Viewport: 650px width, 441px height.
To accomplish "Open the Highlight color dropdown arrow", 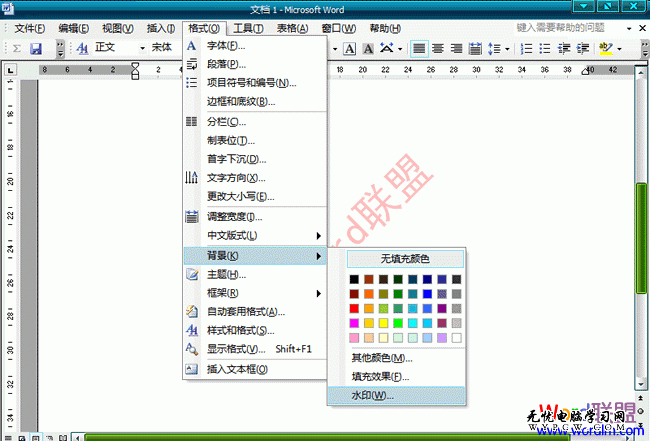I will click(x=619, y=49).
